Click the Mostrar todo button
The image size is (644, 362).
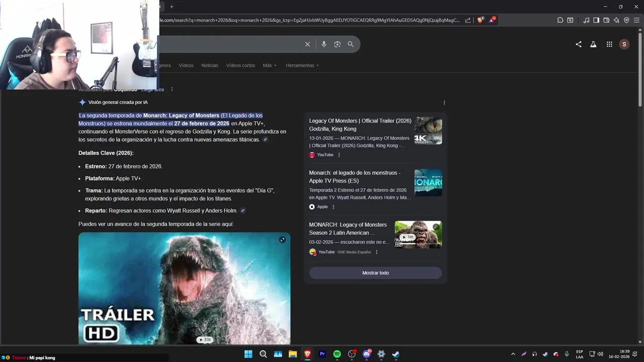(375, 273)
